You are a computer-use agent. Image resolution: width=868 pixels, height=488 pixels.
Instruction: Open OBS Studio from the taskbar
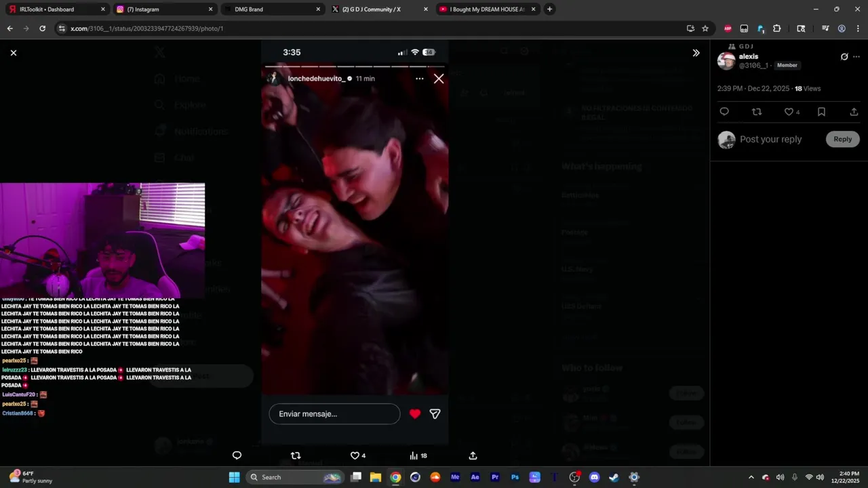point(574,477)
